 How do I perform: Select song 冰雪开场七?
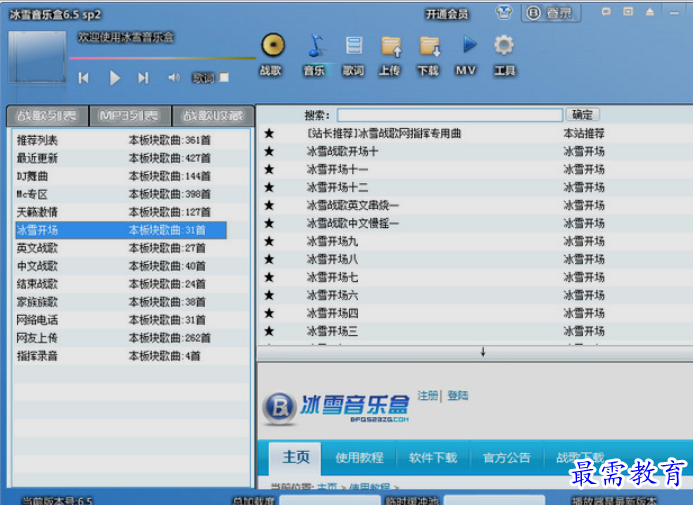point(332,277)
